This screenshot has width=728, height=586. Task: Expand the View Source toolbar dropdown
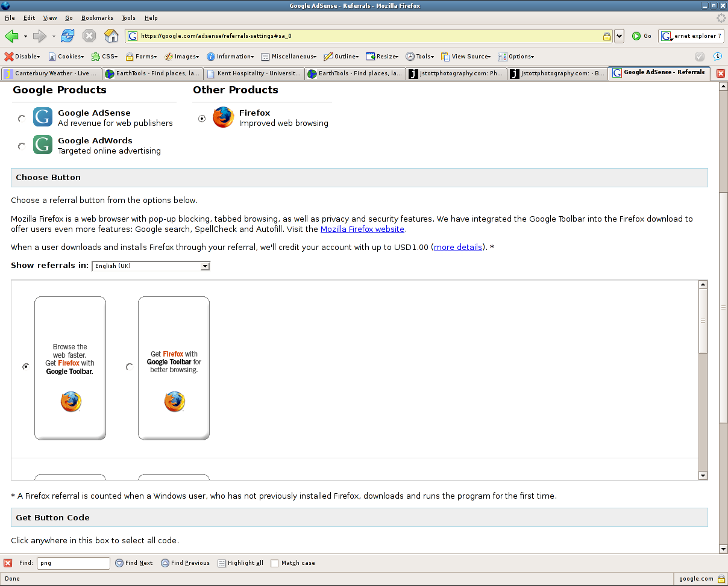coord(465,57)
